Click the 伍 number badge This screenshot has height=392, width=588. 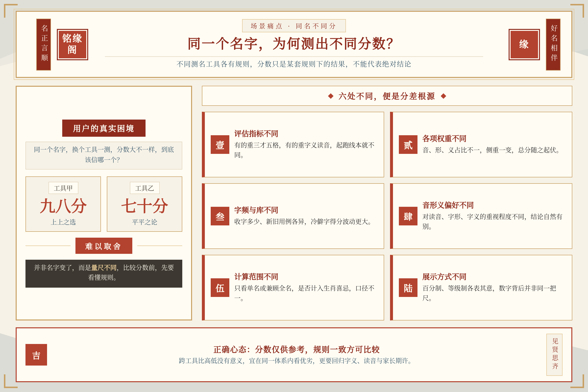coord(220,287)
